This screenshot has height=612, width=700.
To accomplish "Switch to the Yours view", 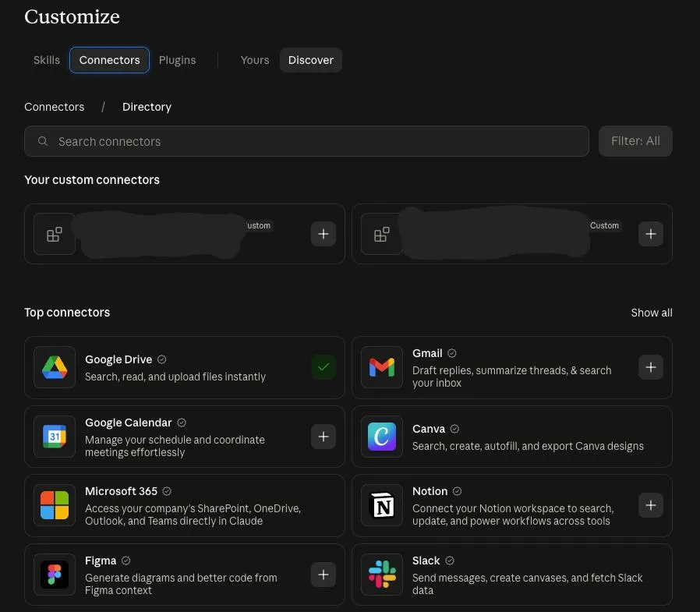I will coord(255,60).
